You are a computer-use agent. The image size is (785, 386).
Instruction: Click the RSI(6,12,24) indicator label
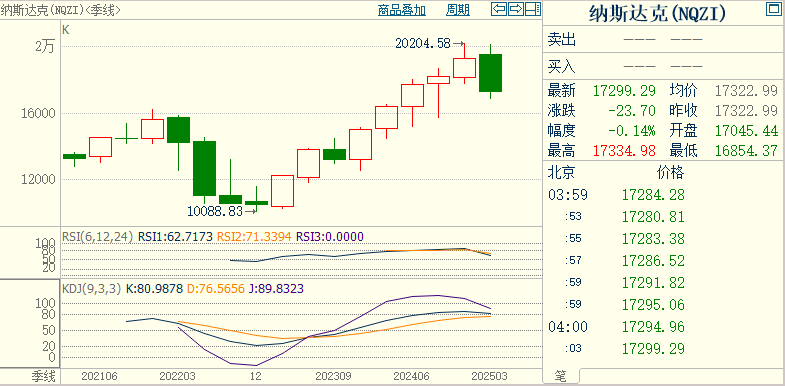tap(98, 236)
